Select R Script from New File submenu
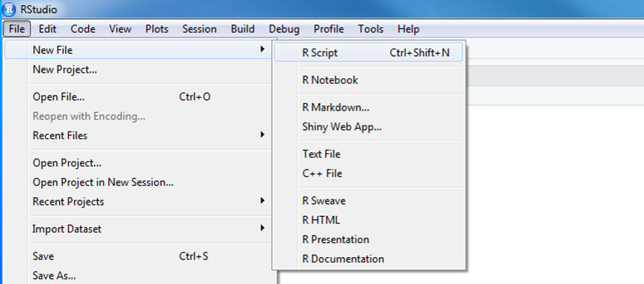Image resolution: width=644 pixels, height=284 pixels. (368, 52)
